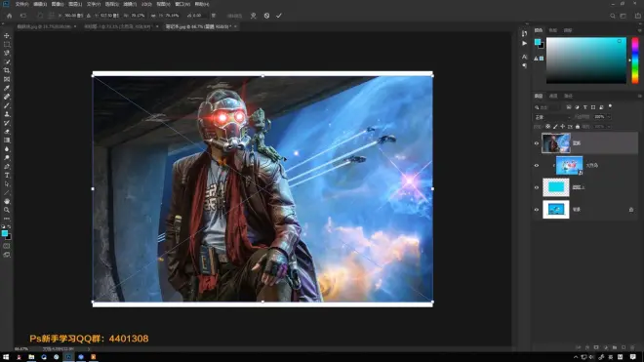Select the Clone Stamp tool
This screenshot has height=362, width=644.
(7, 114)
